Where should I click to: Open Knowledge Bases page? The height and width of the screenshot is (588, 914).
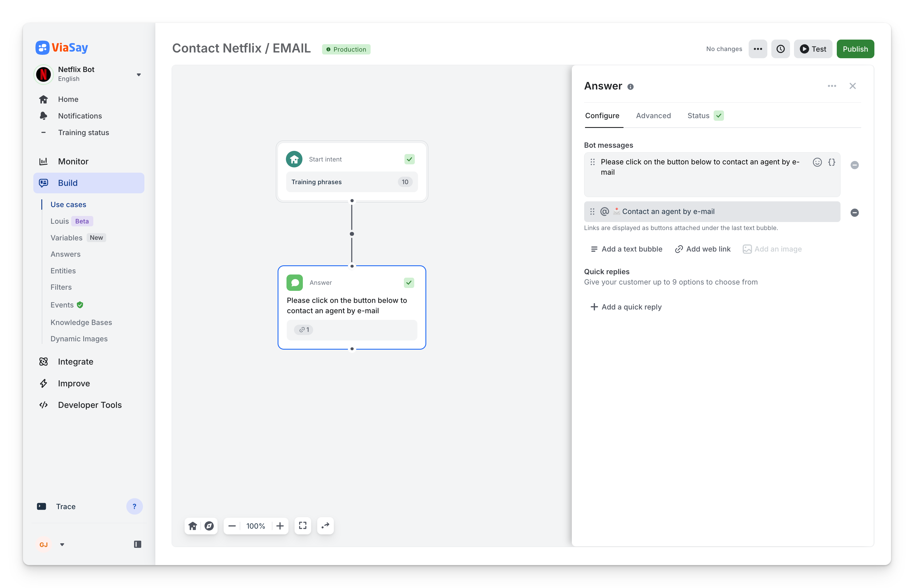[81, 322]
